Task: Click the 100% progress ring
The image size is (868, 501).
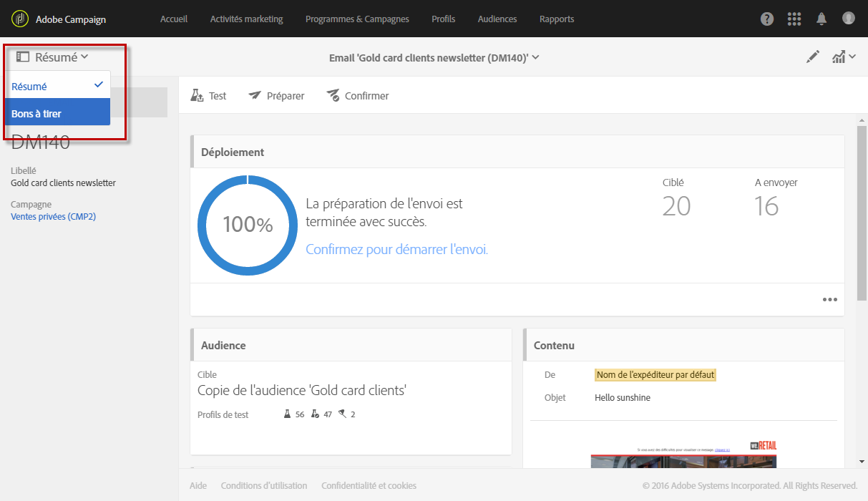Action: (248, 225)
